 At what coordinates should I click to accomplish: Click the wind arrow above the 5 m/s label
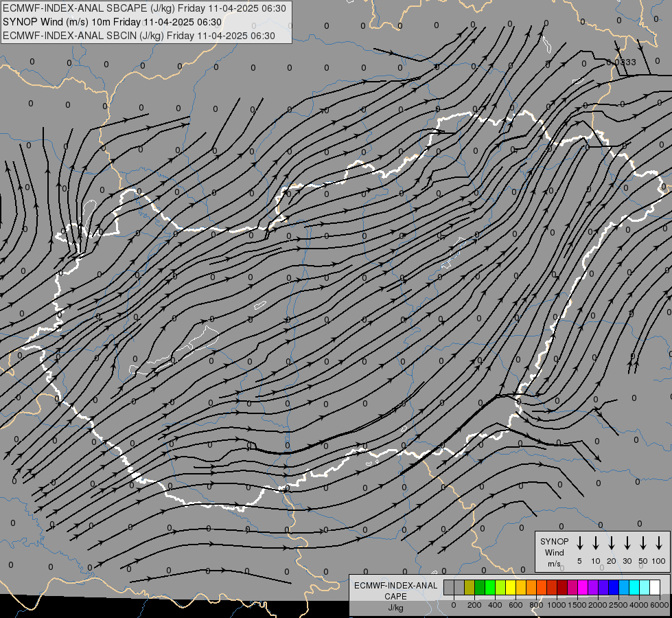click(x=579, y=542)
